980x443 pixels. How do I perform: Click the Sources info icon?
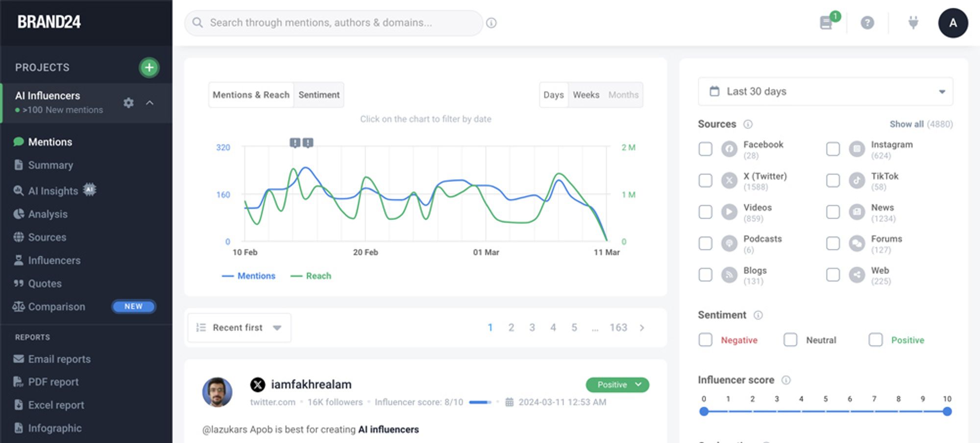coord(748,124)
